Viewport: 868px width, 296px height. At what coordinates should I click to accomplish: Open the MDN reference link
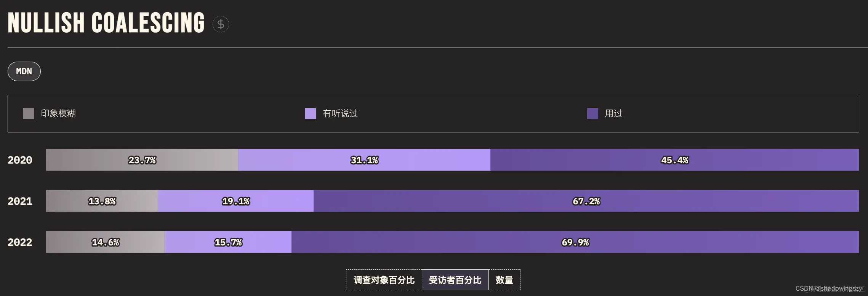24,71
